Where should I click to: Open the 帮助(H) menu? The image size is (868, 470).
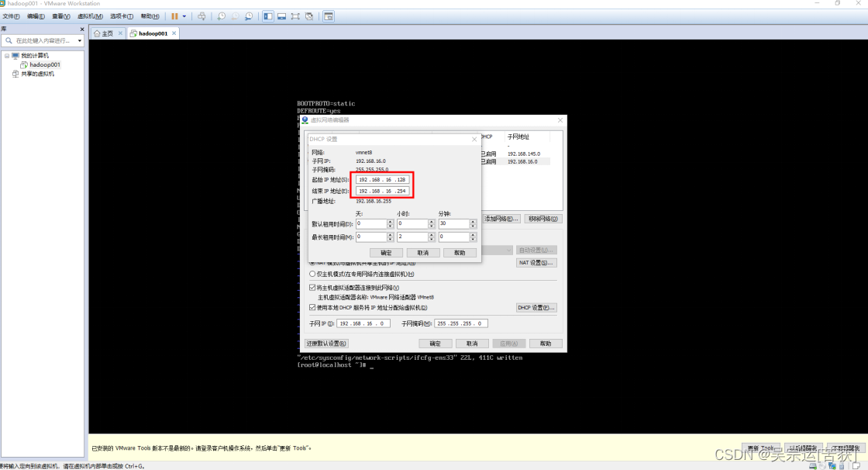[x=150, y=16]
